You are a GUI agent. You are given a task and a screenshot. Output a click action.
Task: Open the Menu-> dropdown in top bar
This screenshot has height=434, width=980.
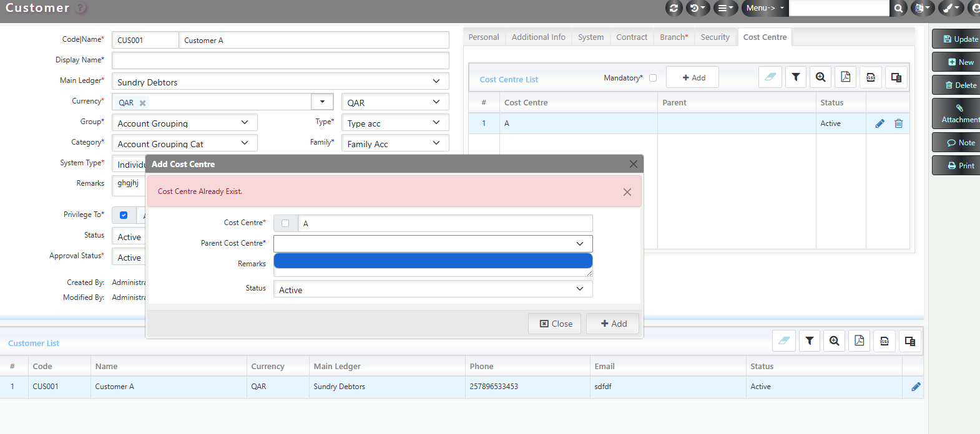[x=765, y=8]
